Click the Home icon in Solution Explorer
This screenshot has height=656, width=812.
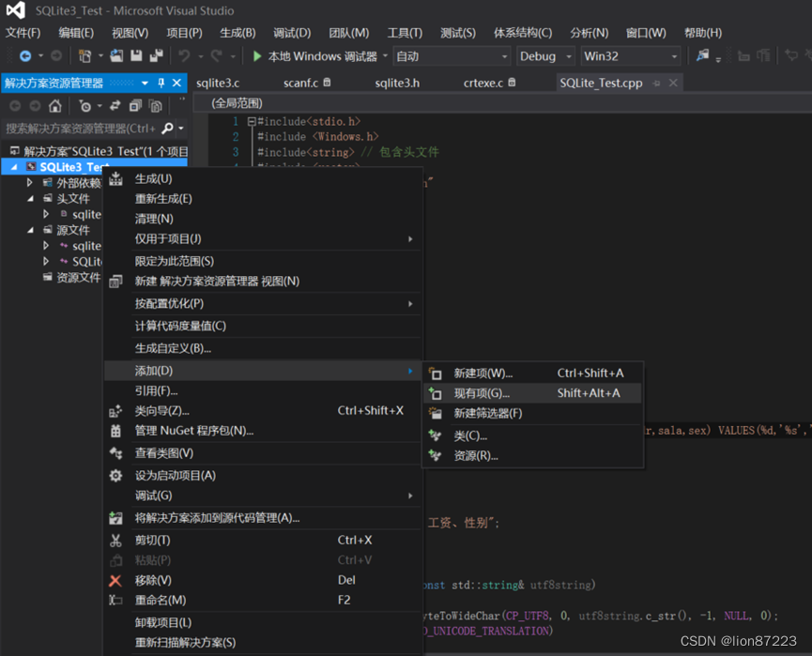pyautogui.click(x=54, y=106)
